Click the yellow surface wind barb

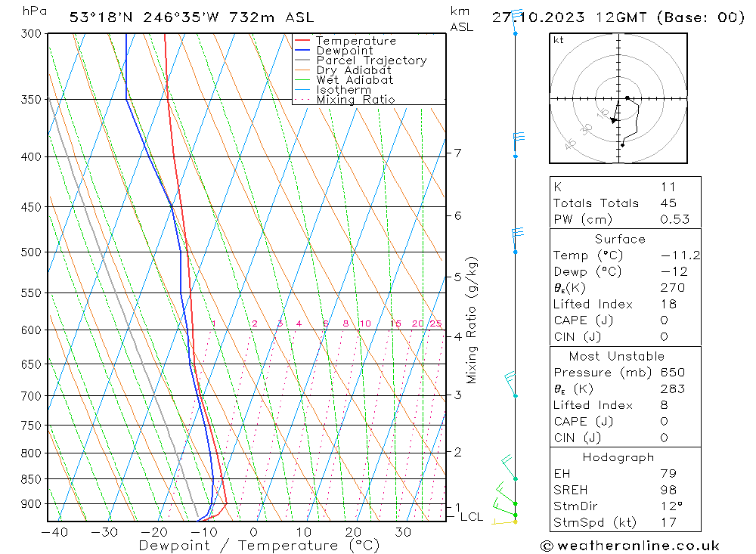tap(504, 521)
